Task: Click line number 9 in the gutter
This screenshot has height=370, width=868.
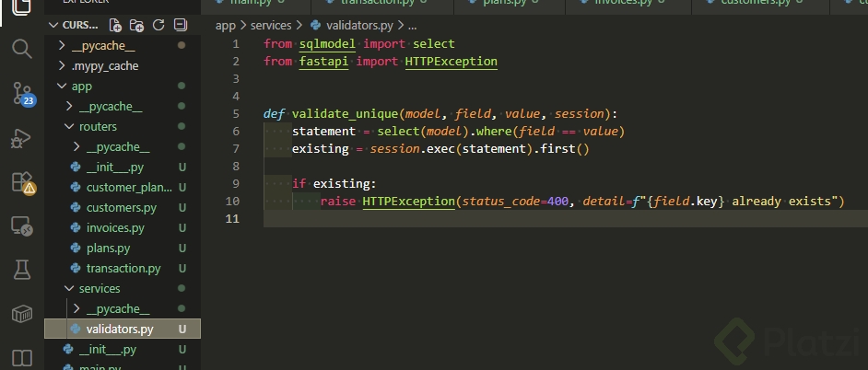Action: pos(236,183)
